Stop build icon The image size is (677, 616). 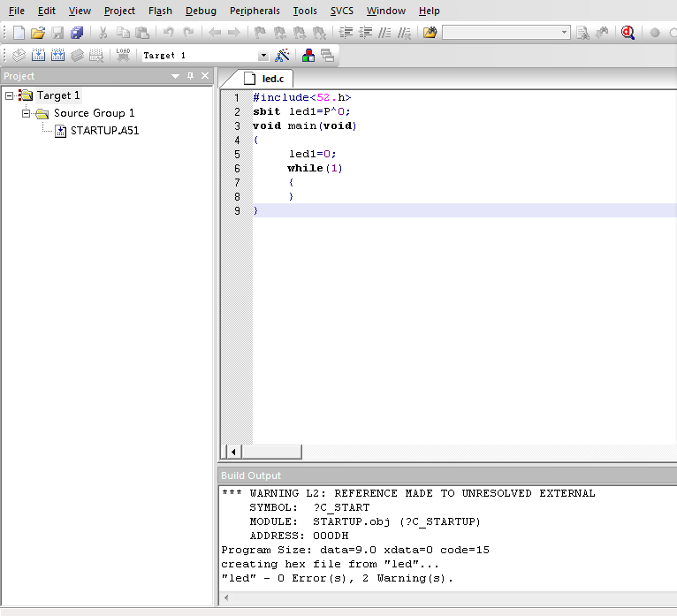pyautogui.click(x=96, y=56)
